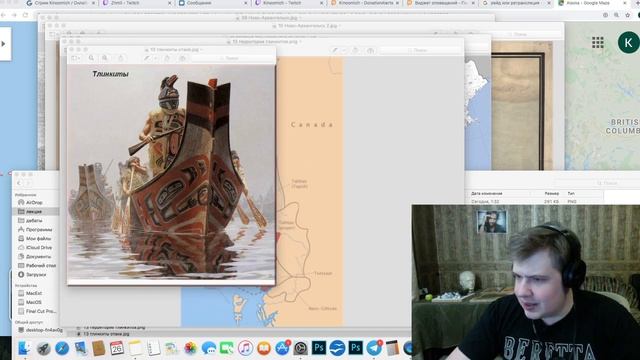Open Telegram paper plane dock icon
Image resolution: width=640 pixels, height=360 pixels.
click(374, 348)
